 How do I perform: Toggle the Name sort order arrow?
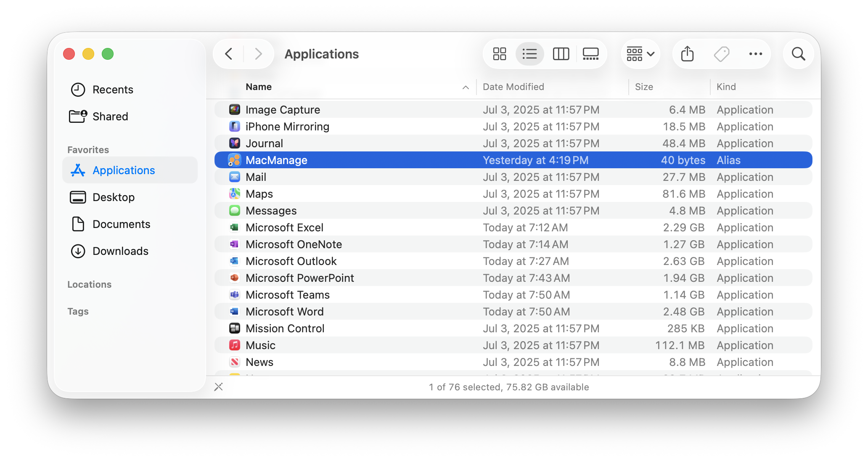pyautogui.click(x=466, y=87)
